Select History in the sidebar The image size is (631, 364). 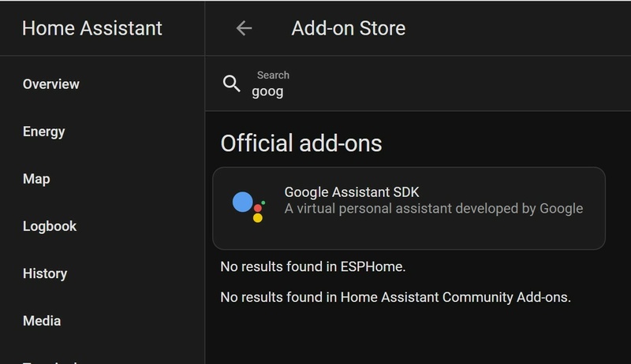45,273
